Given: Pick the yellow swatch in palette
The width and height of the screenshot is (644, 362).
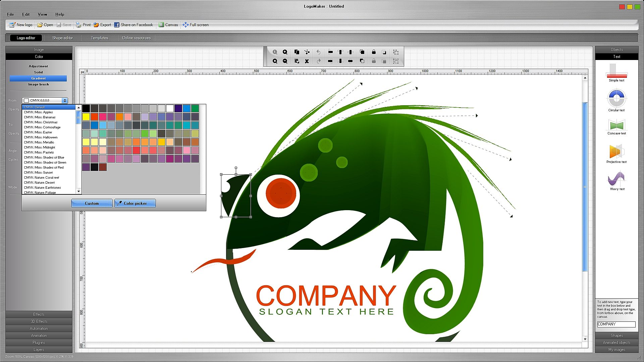Looking at the screenshot, I should pos(86,117).
